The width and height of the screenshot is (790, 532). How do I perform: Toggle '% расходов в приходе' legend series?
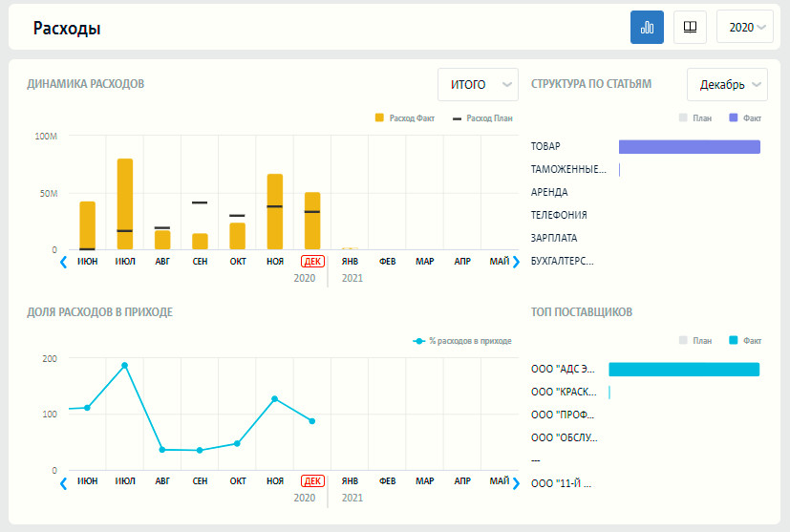(462, 340)
